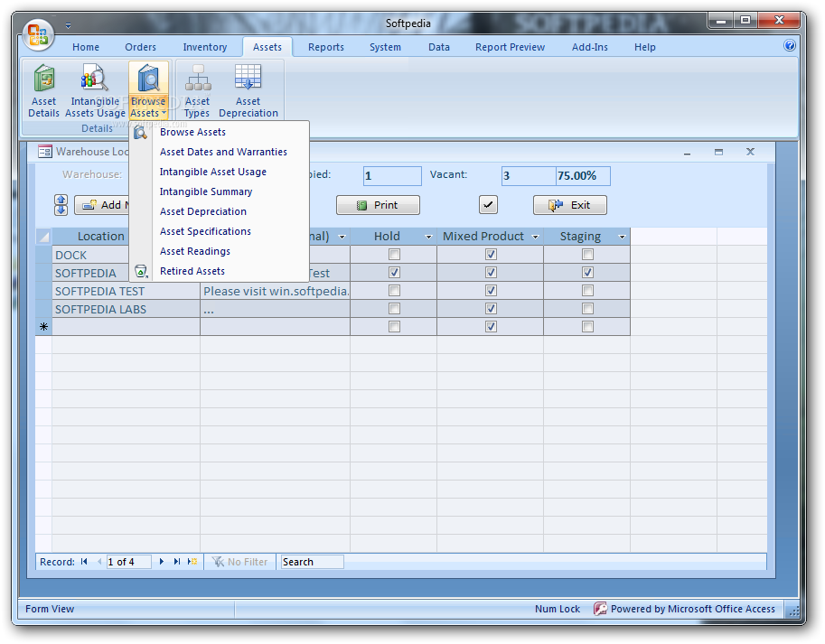Click the Print button
Screen dimensions: 825x644
coord(378,205)
